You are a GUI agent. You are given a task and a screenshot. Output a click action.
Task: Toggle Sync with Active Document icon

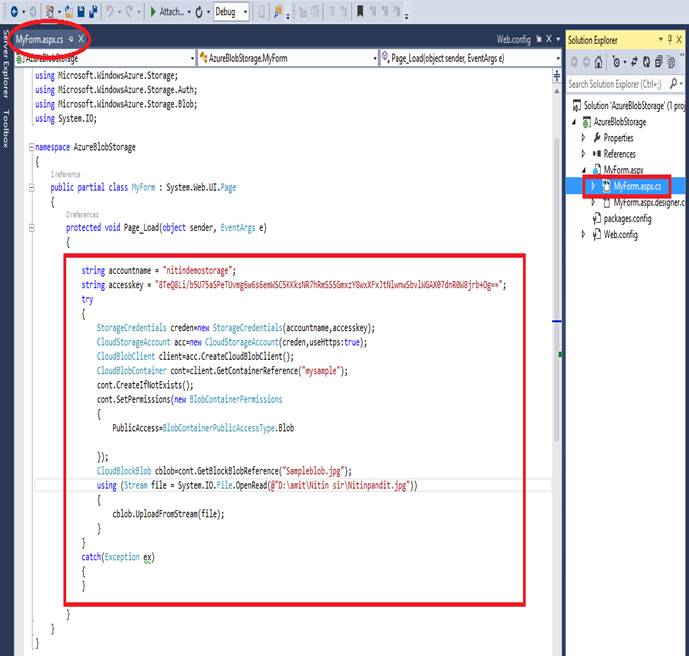[x=634, y=62]
